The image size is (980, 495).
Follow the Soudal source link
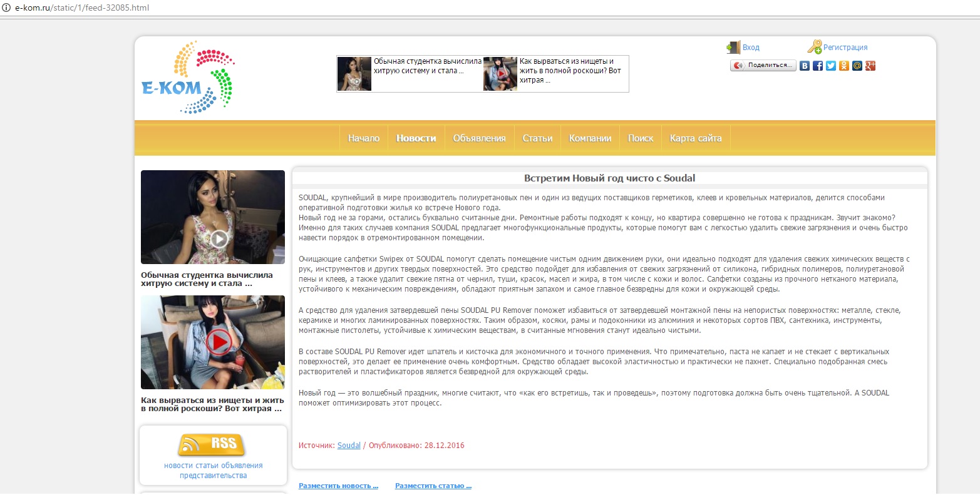[x=349, y=446]
